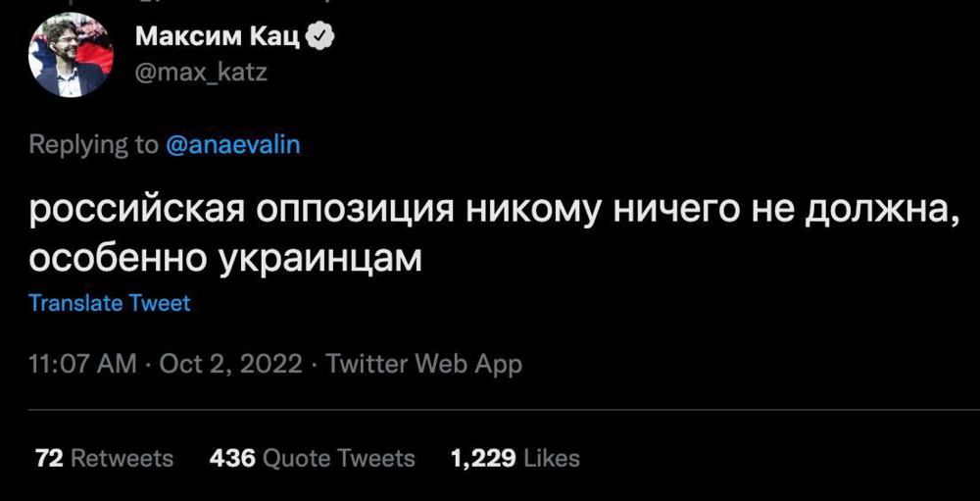
Task: Click the verified badge next to Максим Кац
Action: tap(322, 37)
